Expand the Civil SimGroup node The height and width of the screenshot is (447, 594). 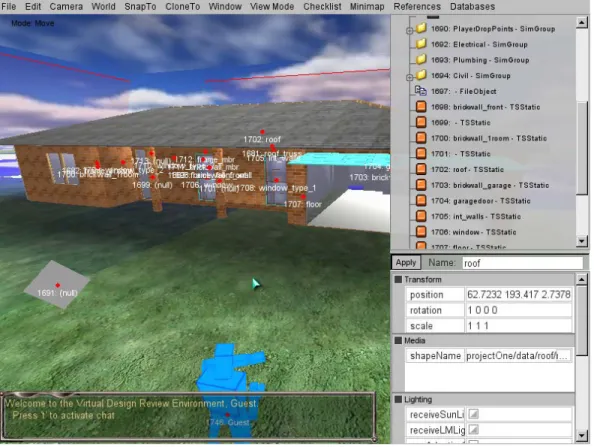tap(410, 77)
